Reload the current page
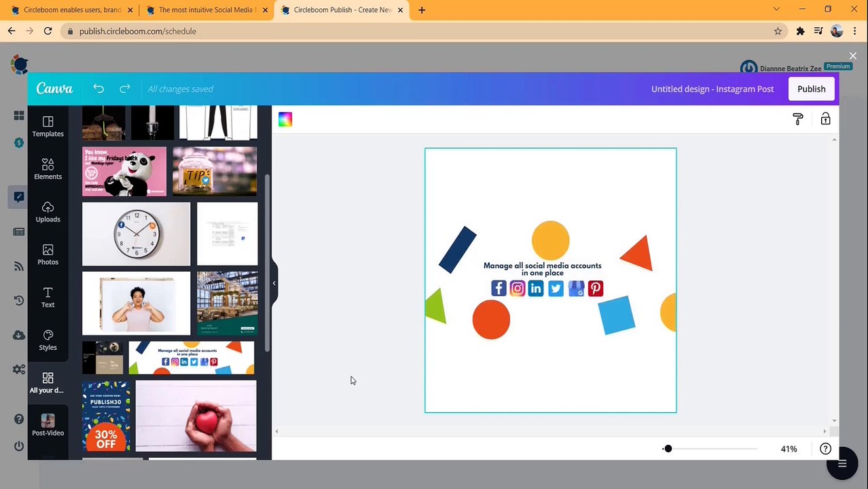 coord(48,31)
